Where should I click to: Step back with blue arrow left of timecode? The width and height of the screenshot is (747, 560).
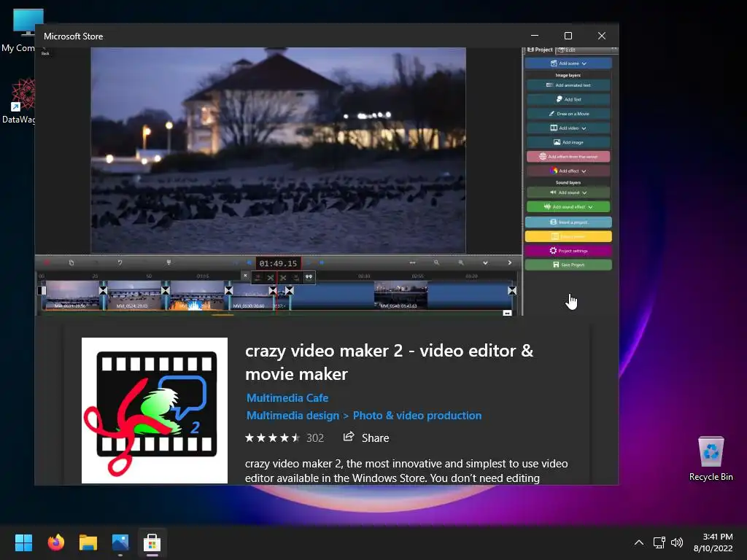pos(249,262)
